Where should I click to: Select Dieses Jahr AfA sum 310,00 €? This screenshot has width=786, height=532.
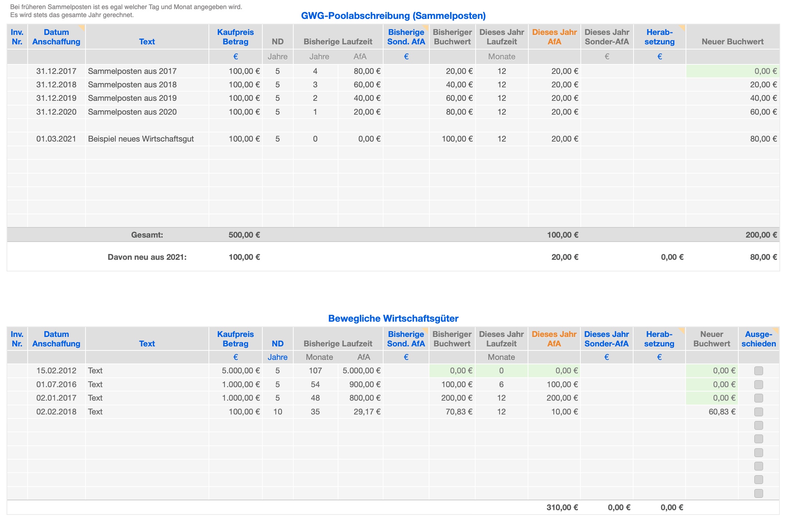[562, 508]
